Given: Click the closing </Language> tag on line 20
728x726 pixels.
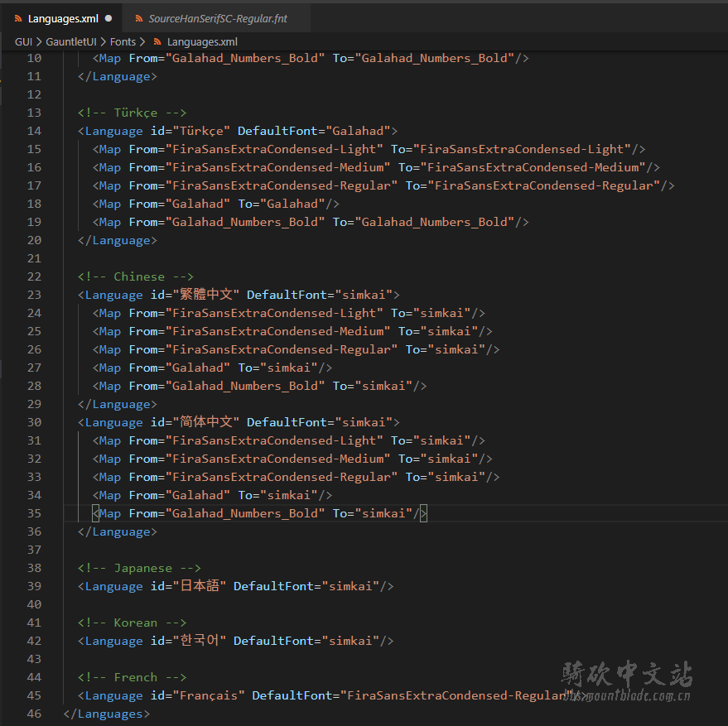Looking at the screenshot, I should point(118,240).
